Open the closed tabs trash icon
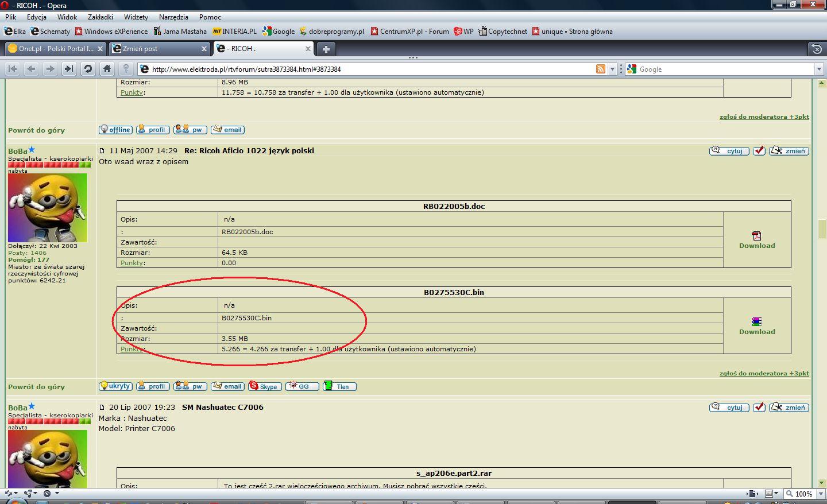The width and height of the screenshot is (827, 504). pyautogui.click(x=817, y=49)
